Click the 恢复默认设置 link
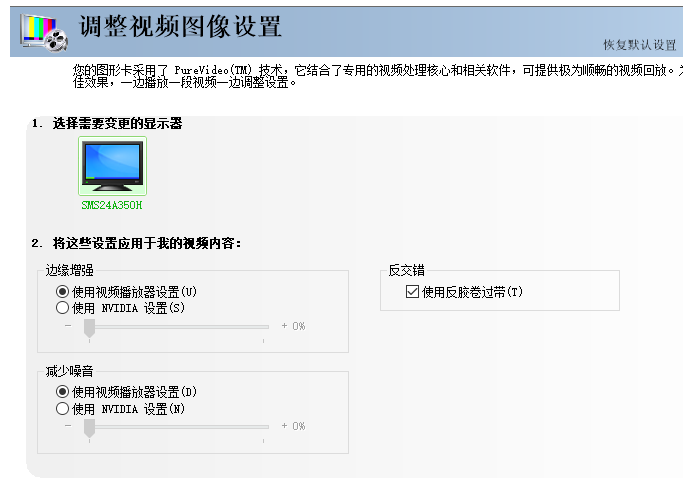Viewport: 692px width, 480px height. (639, 45)
